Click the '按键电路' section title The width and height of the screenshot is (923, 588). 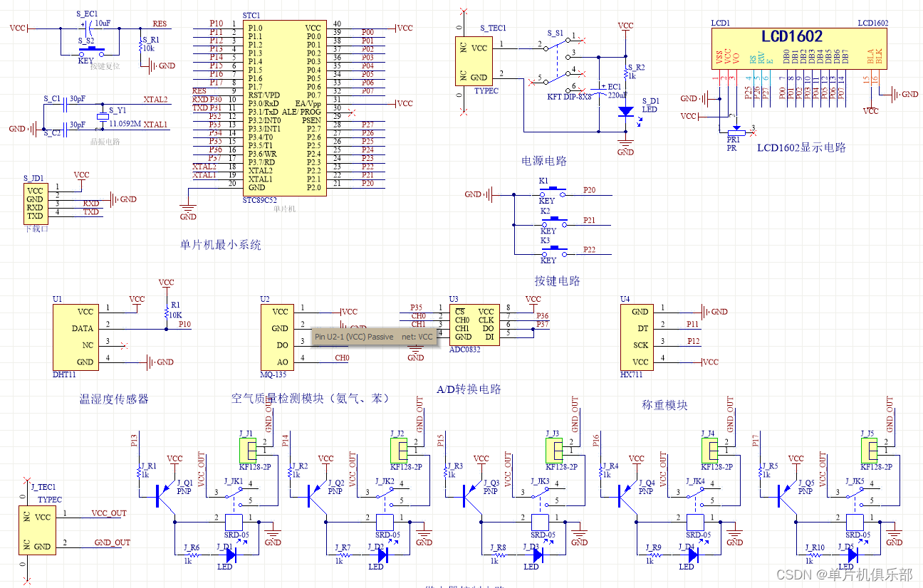(x=558, y=280)
